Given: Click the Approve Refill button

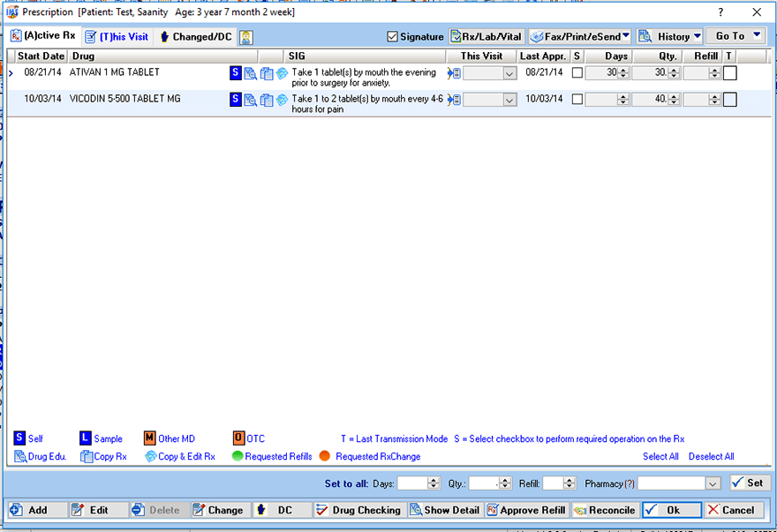Looking at the screenshot, I should [526, 510].
